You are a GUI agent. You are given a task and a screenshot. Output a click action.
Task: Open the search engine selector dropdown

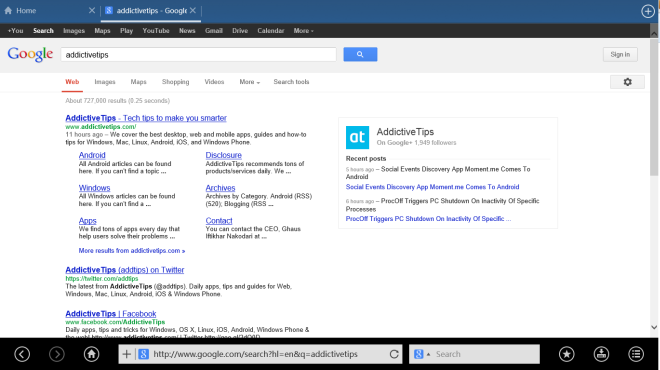(x=422, y=354)
